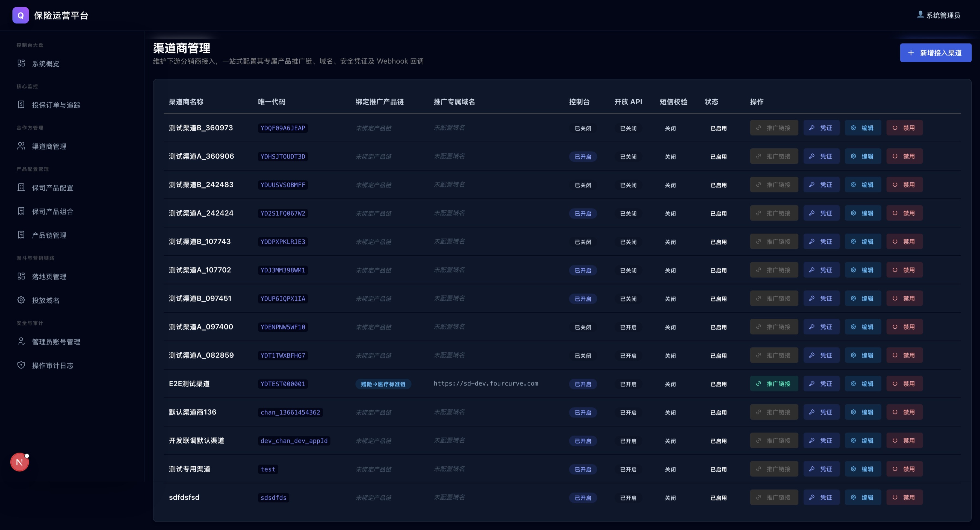This screenshot has height=530, width=980.
Task: Click the code YDTEST000001
Action: coord(283,384)
